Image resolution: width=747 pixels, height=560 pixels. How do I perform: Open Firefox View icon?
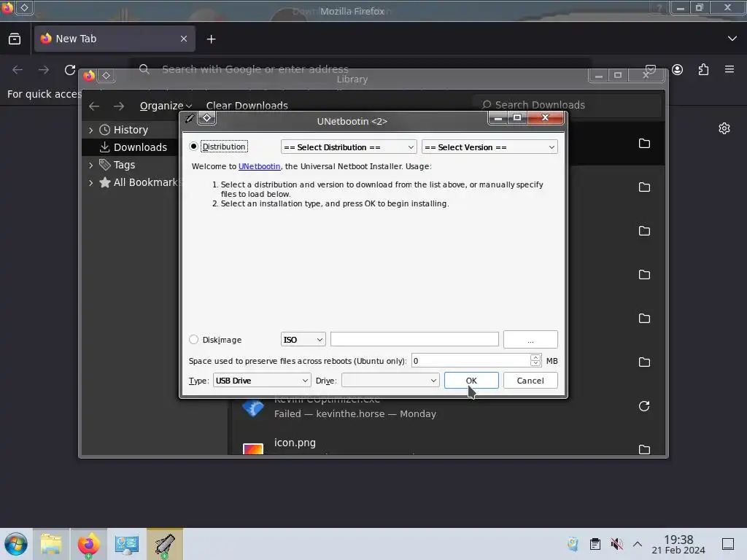point(15,39)
